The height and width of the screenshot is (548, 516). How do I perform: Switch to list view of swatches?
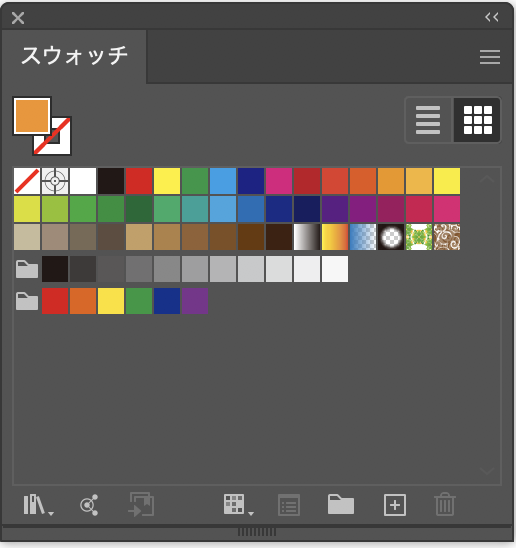[428, 120]
